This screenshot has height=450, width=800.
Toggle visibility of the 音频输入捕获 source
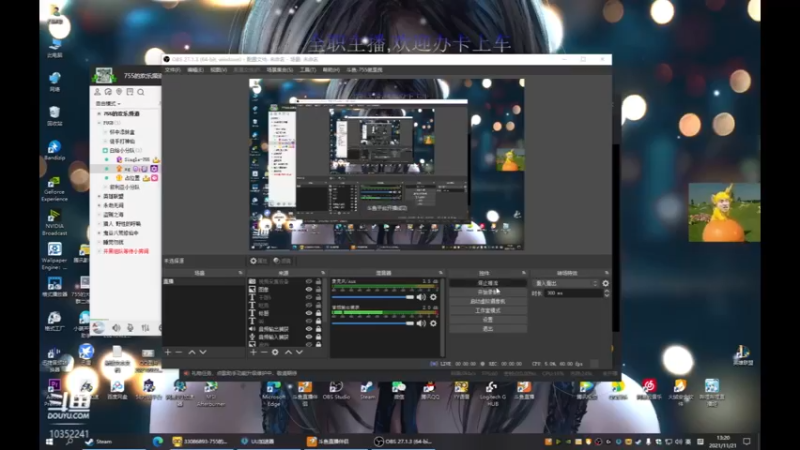coord(309,337)
